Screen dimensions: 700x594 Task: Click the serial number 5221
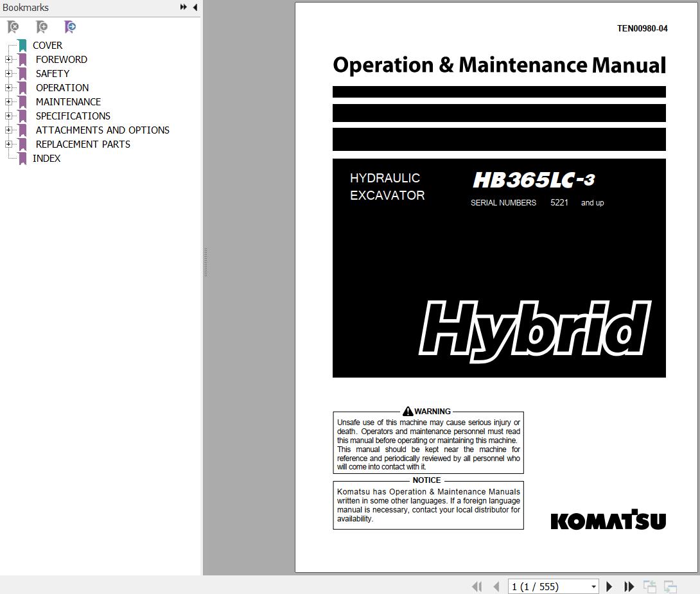click(x=559, y=203)
